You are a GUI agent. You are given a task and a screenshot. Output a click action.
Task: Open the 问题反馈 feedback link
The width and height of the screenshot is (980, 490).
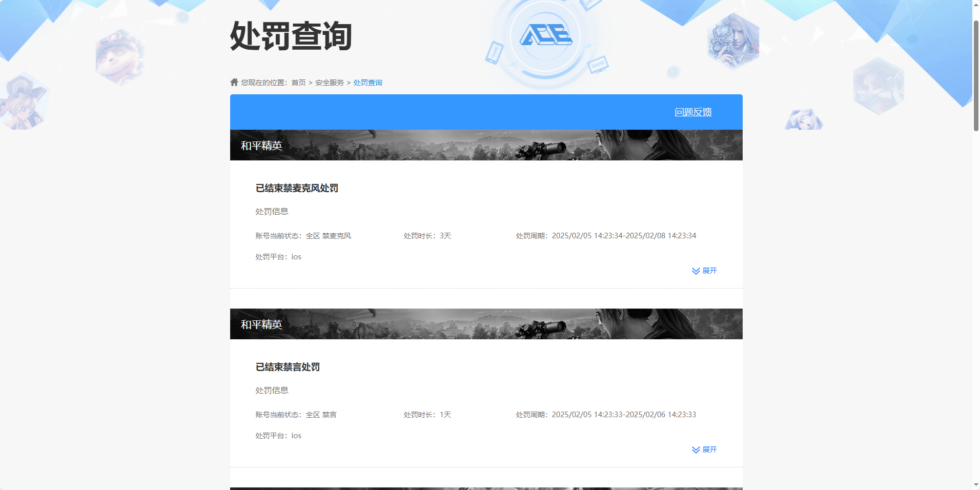click(693, 112)
